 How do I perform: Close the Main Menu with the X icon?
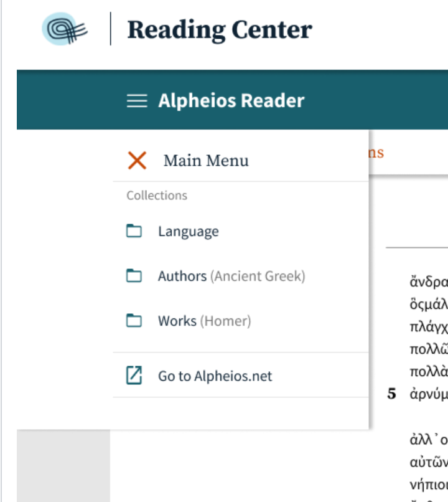pyautogui.click(x=136, y=160)
